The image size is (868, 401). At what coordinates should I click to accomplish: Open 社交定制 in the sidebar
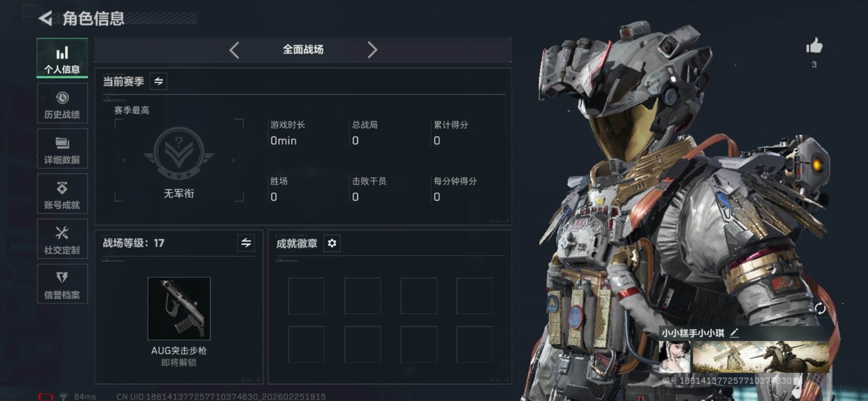[x=62, y=239]
